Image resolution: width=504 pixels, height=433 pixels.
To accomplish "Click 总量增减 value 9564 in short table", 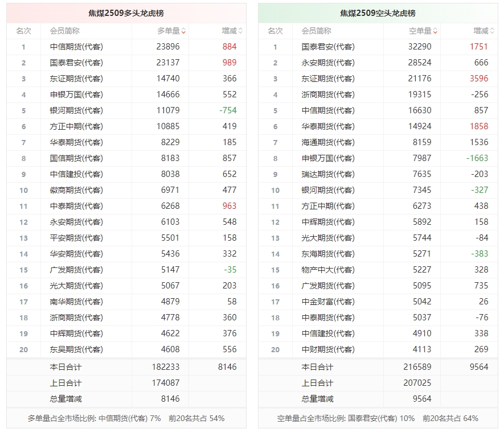I will (422, 399).
